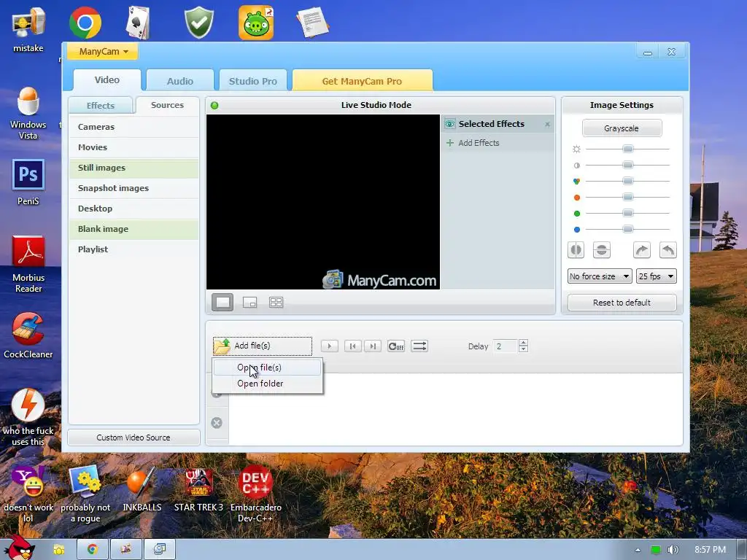Viewport: 747px width, 560px height.
Task: Select Cameras in the sources list
Action: pos(134,127)
